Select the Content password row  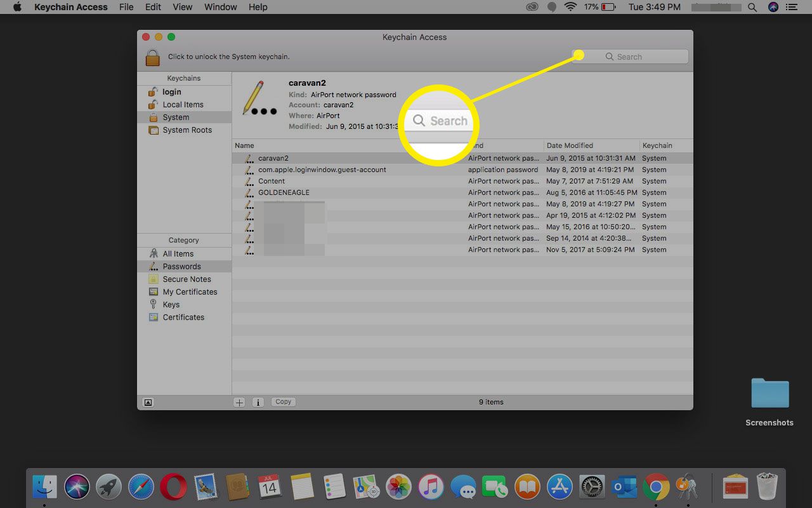[x=462, y=181]
